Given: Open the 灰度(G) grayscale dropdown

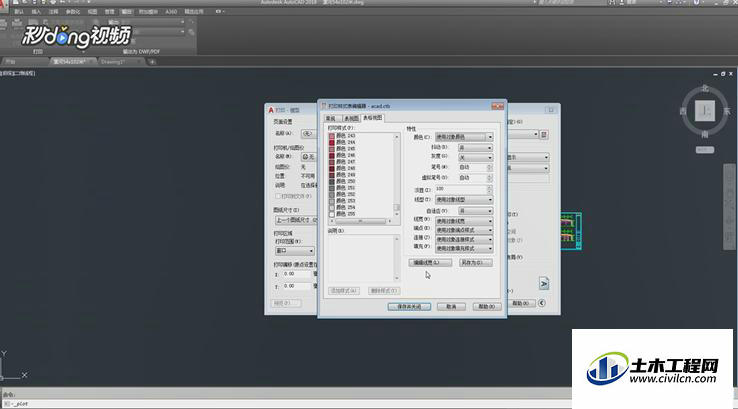Looking at the screenshot, I should [x=475, y=157].
